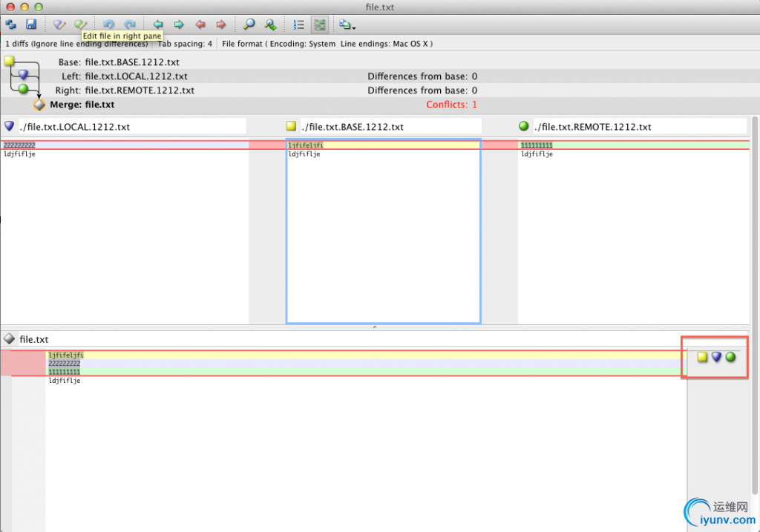Click the ./file.txt.LOCAL.1212.txt path field
Viewport: 760px width, 532px height.
click(x=132, y=126)
